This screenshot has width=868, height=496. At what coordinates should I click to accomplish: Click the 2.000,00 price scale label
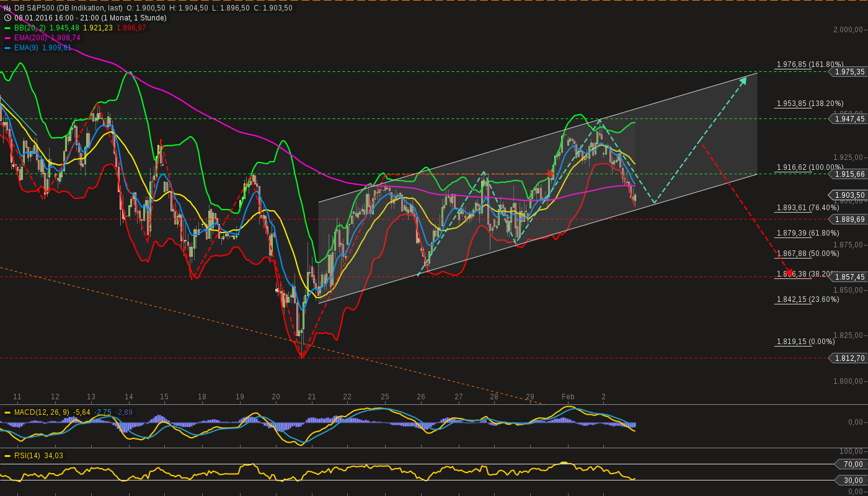(849, 30)
